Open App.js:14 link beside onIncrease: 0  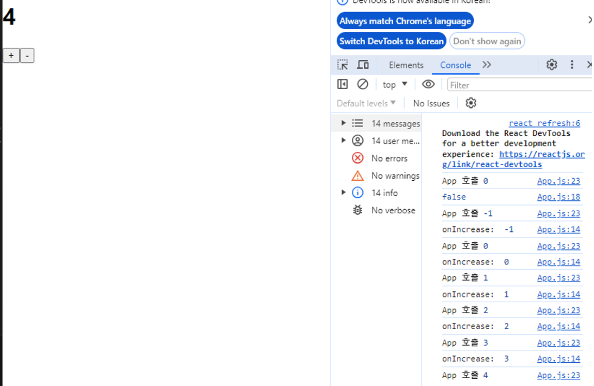558,262
